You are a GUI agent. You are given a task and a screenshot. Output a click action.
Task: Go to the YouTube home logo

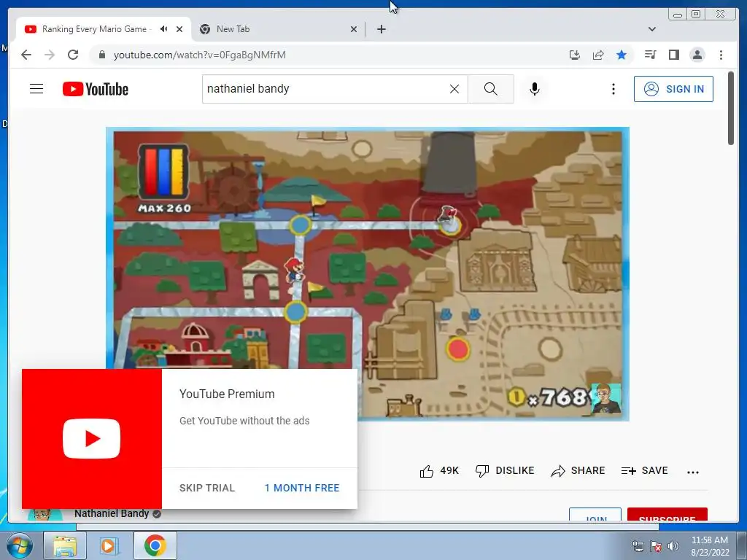point(96,89)
